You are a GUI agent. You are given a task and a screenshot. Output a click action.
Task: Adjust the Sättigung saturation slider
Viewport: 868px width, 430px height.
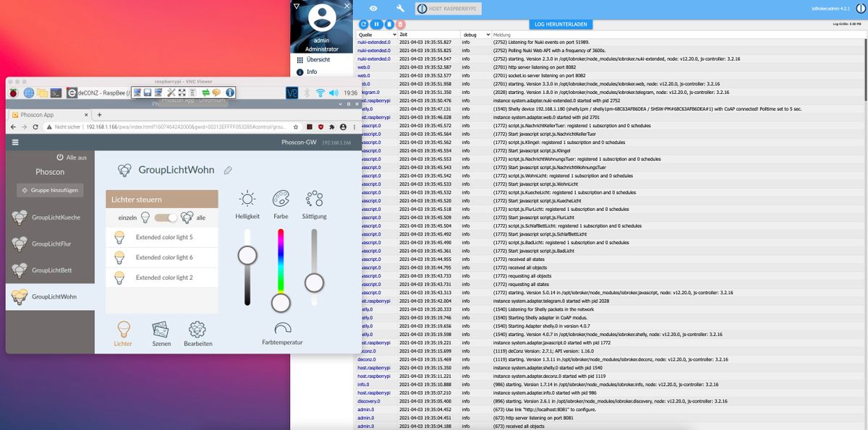pos(314,267)
